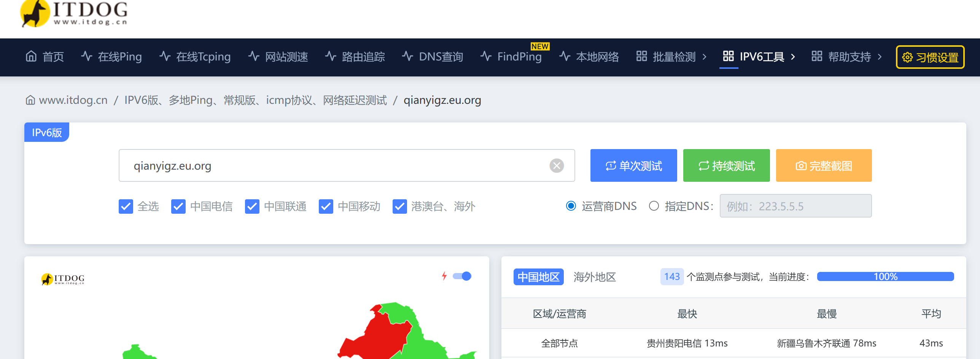Expand the 批量检测 menu arrow

pyautogui.click(x=705, y=57)
